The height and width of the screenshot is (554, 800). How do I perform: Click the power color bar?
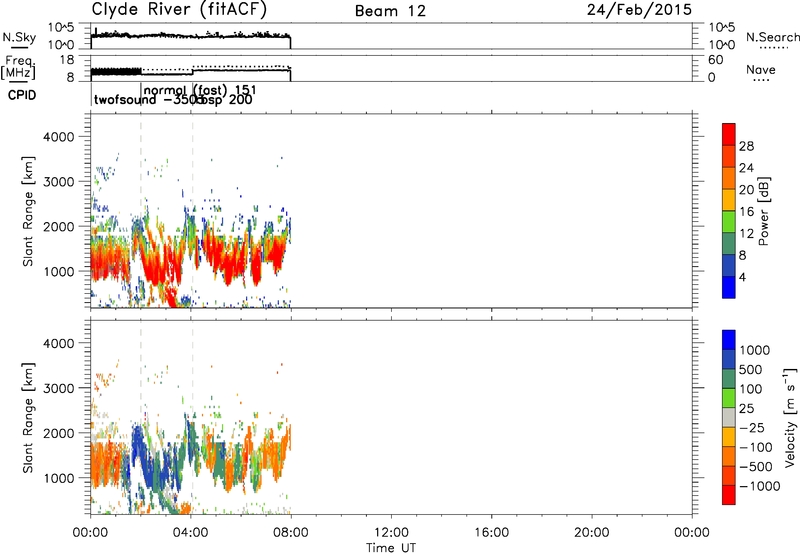729,210
